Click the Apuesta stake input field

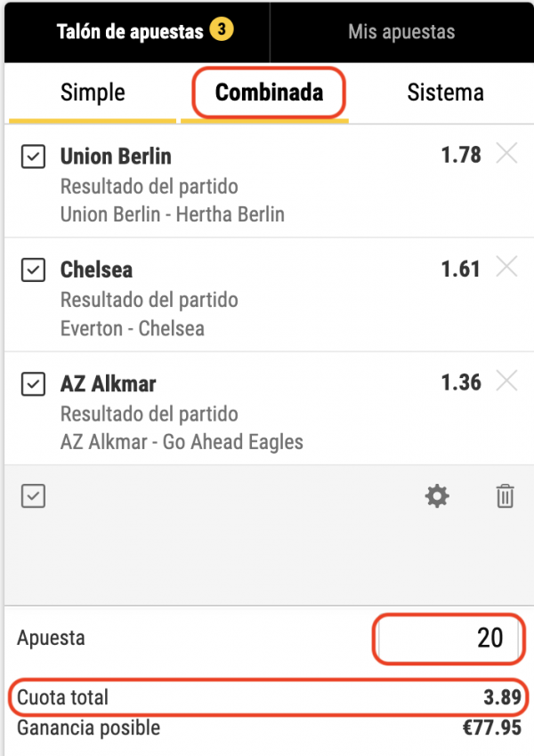[449, 639]
